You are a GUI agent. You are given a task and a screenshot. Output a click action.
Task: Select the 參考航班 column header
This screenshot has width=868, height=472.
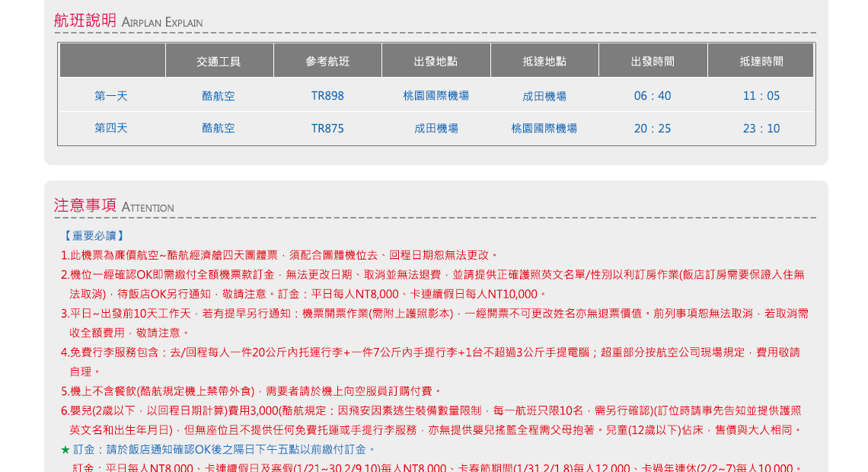click(x=327, y=62)
